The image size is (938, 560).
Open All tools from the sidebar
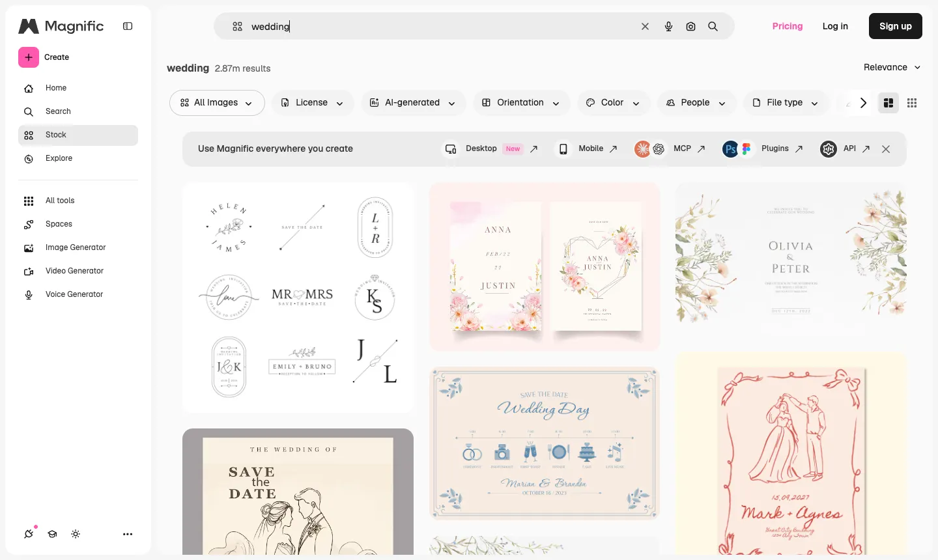click(78, 201)
